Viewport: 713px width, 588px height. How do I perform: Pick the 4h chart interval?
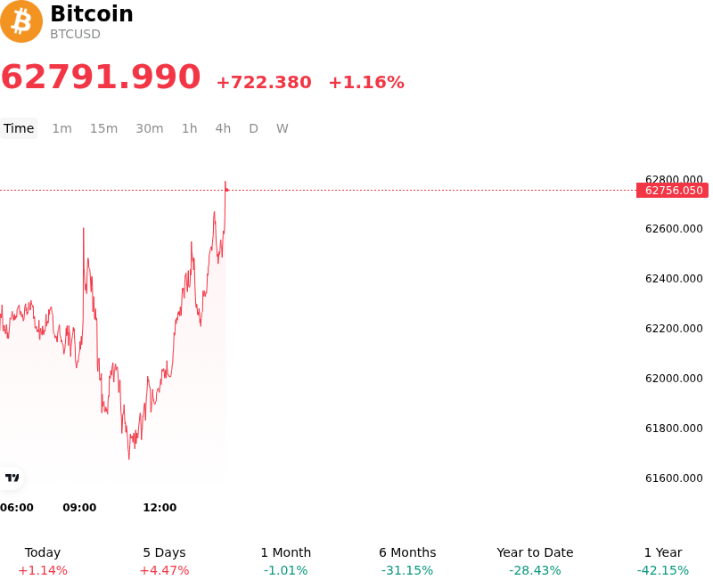223,128
